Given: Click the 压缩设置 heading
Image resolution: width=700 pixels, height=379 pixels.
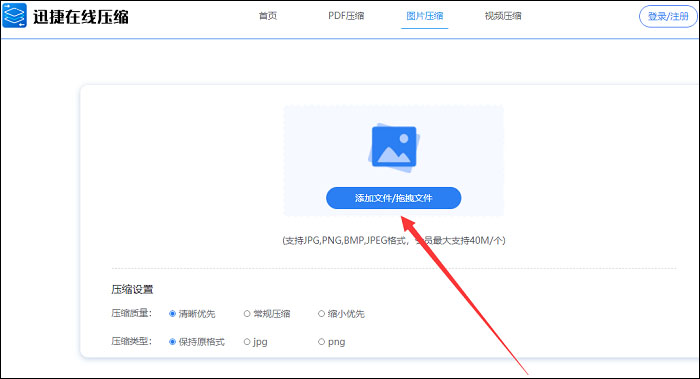Looking at the screenshot, I should pos(132,290).
